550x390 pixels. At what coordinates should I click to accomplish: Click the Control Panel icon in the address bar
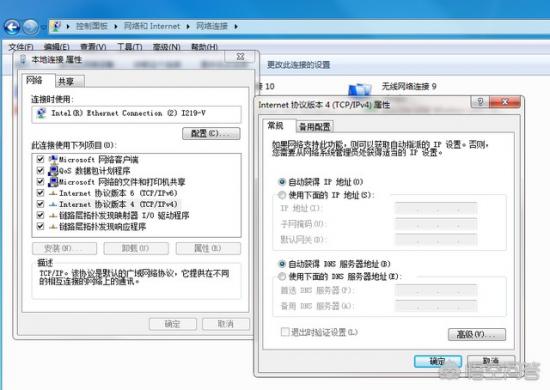pos(56,26)
